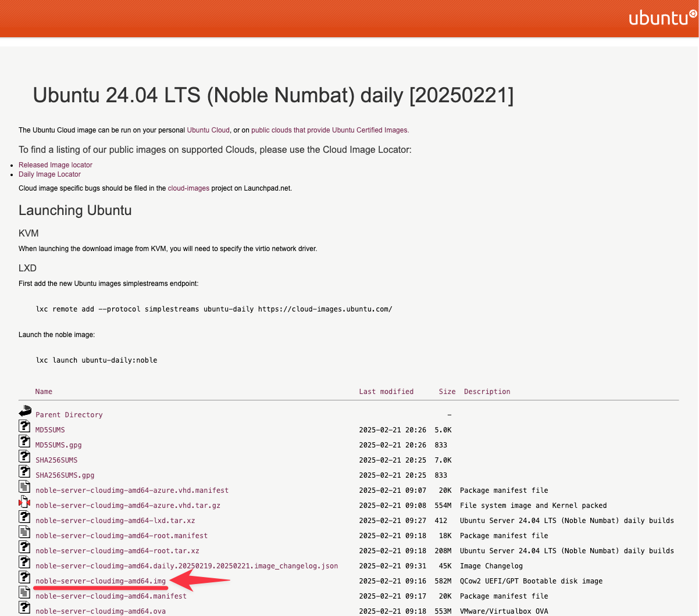Download the SHA256SUMS.gpg signature file
The image size is (699, 616).
click(65, 475)
